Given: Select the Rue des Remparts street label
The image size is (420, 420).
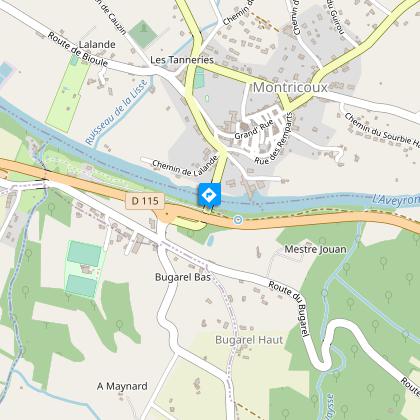Looking at the screenshot, I should pos(274,138).
